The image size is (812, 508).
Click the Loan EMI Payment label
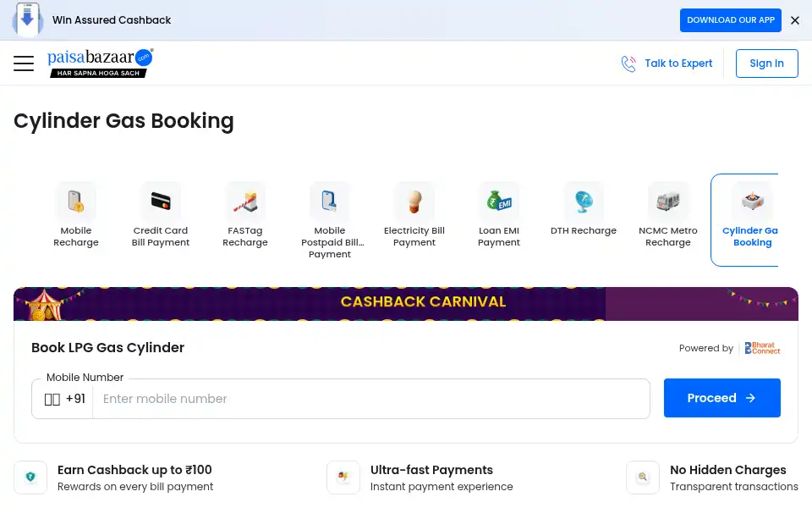coord(499,236)
